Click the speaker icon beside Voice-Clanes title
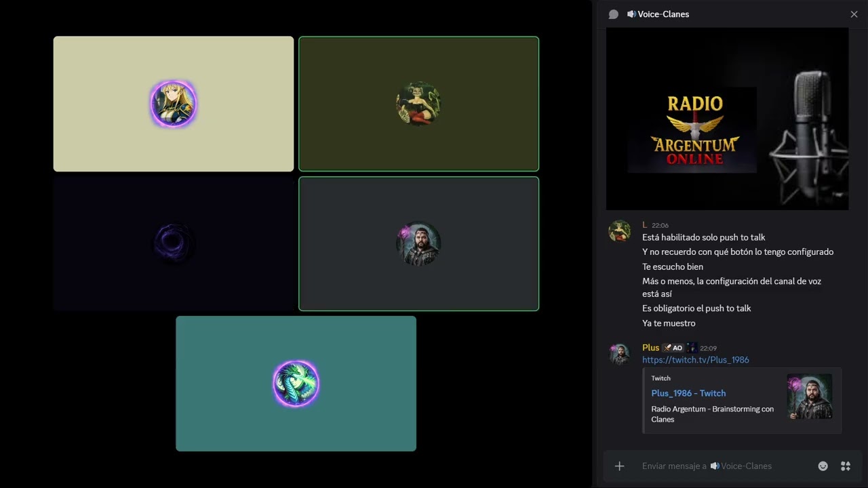 [631, 14]
